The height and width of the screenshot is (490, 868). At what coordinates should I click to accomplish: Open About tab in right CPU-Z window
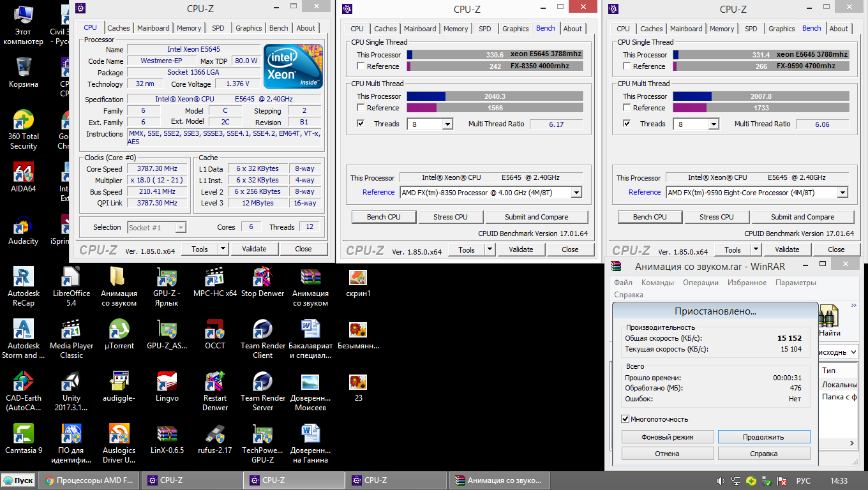pos(839,29)
